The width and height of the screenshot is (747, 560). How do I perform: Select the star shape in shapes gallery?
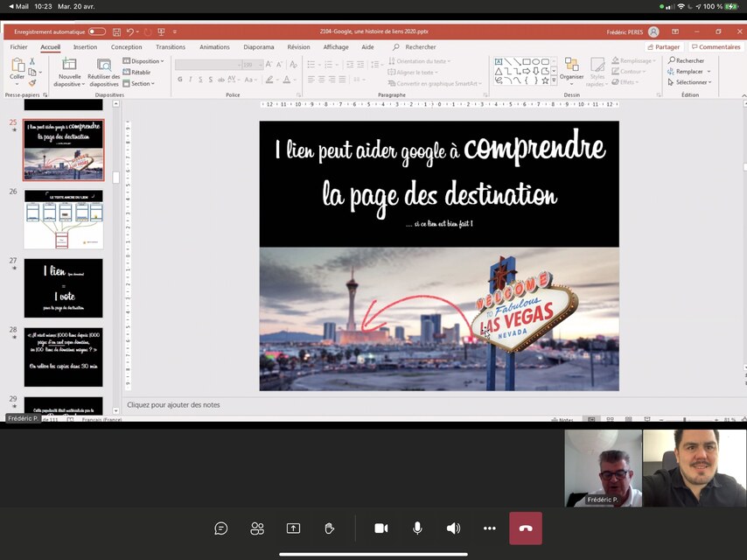coord(546,80)
